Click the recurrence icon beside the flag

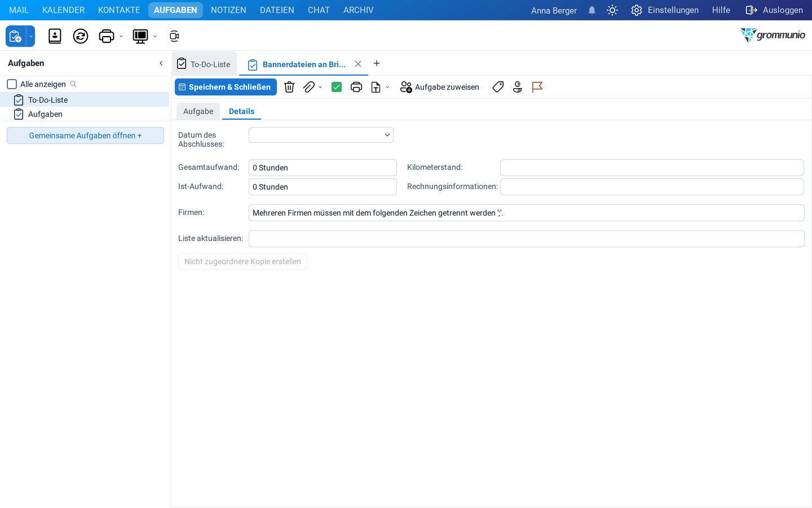(518, 87)
